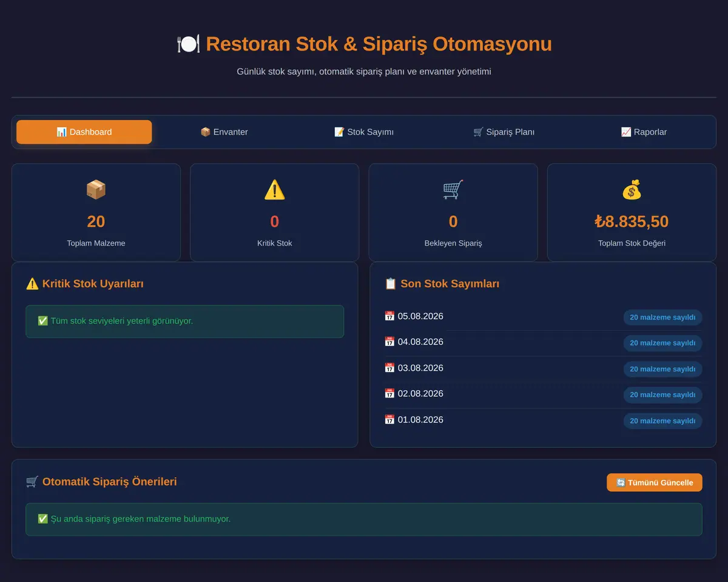Open the Stok Sayımı tab
The width and height of the screenshot is (728, 582).
click(364, 132)
